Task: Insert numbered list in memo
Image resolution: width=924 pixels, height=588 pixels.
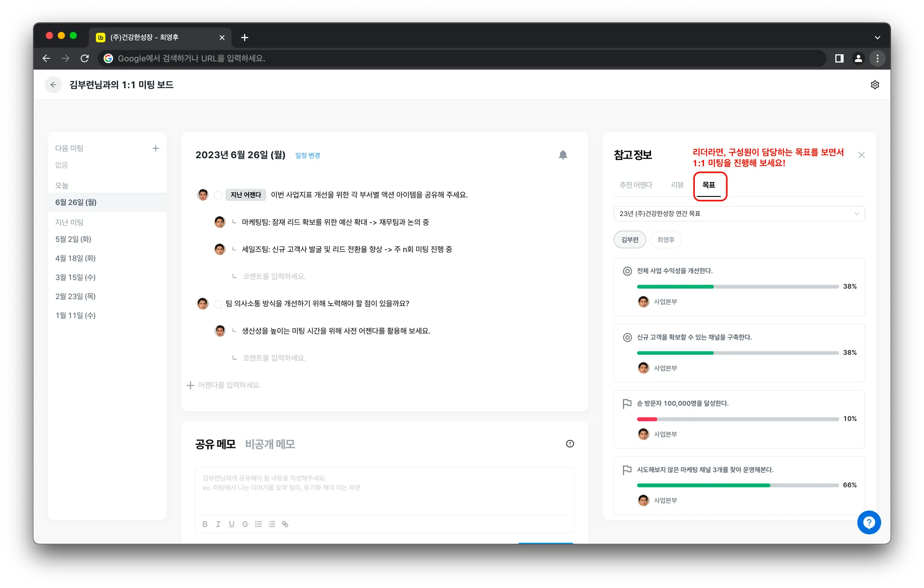Action: tap(258, 524)
